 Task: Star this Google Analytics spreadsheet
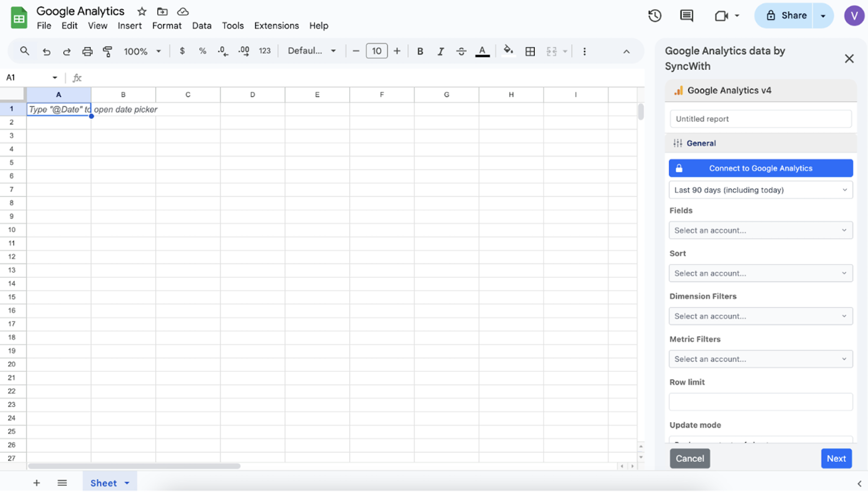coord(142,12)
